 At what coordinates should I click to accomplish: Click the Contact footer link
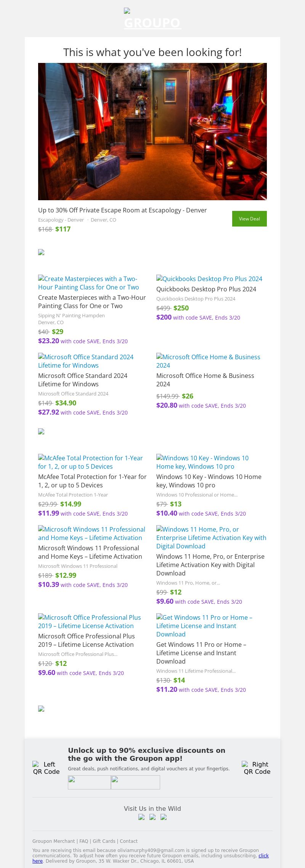pyautogui.click(x=128, y=841)
